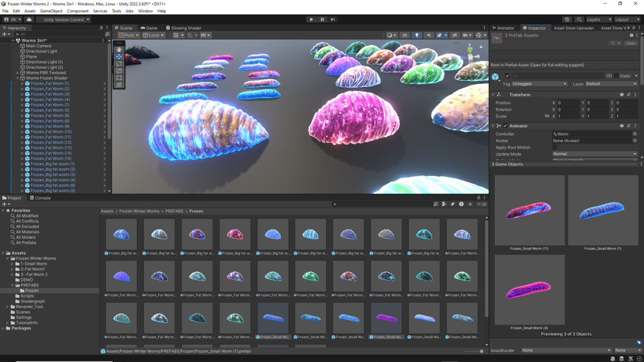This screenshot has height=362, width=644.
Task: Click the project thumbnail size slider
Action: pos(481,351)
